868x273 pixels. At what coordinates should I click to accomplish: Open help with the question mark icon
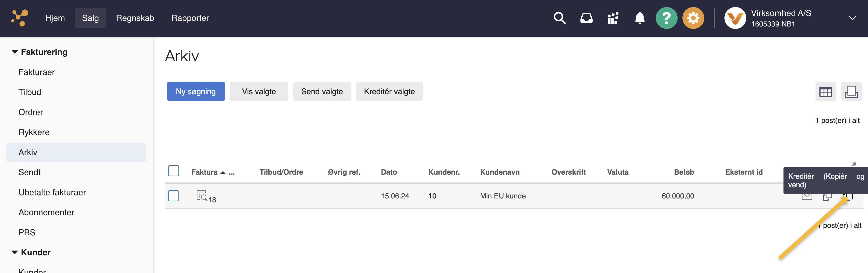pos(667,18)
